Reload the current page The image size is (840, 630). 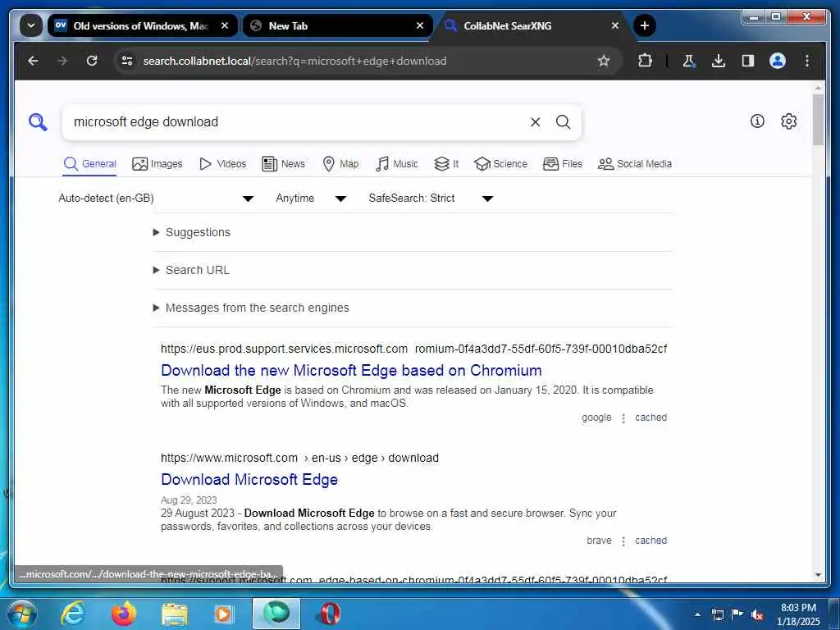(92, 61)
